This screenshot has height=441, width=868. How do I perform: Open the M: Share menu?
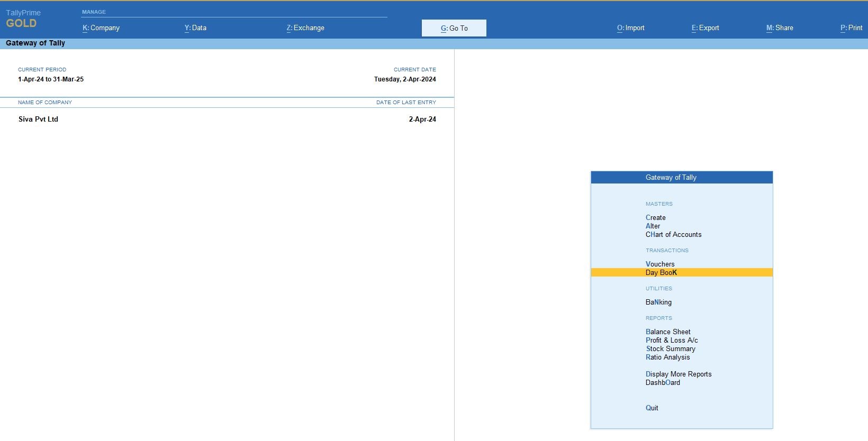(x=780, y=28)
